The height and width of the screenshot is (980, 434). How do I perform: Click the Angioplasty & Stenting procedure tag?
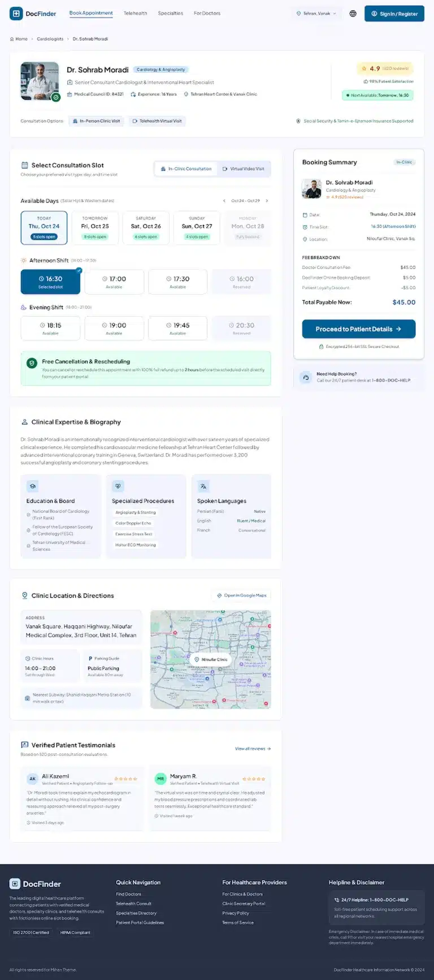click(136, 513)
